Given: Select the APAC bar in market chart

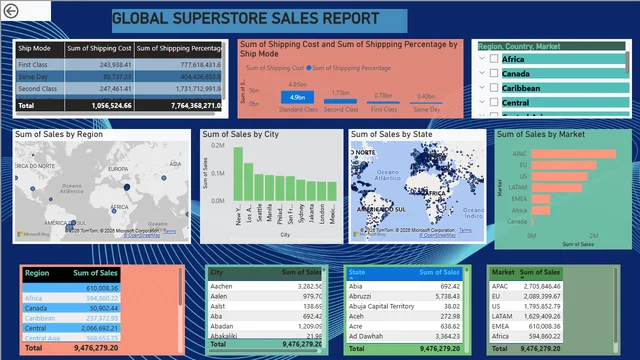Looking at the screenshot, I should (x=574, y=154).
